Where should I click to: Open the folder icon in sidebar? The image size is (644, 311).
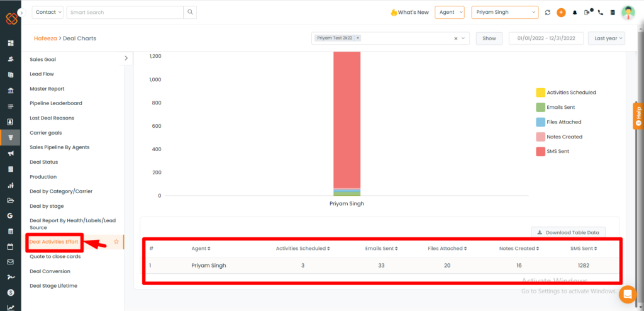point(11,200)
